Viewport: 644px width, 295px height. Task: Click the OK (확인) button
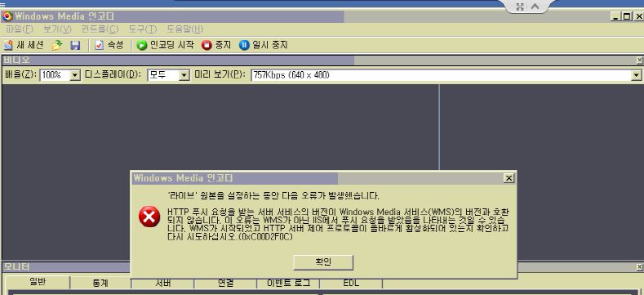324,262
